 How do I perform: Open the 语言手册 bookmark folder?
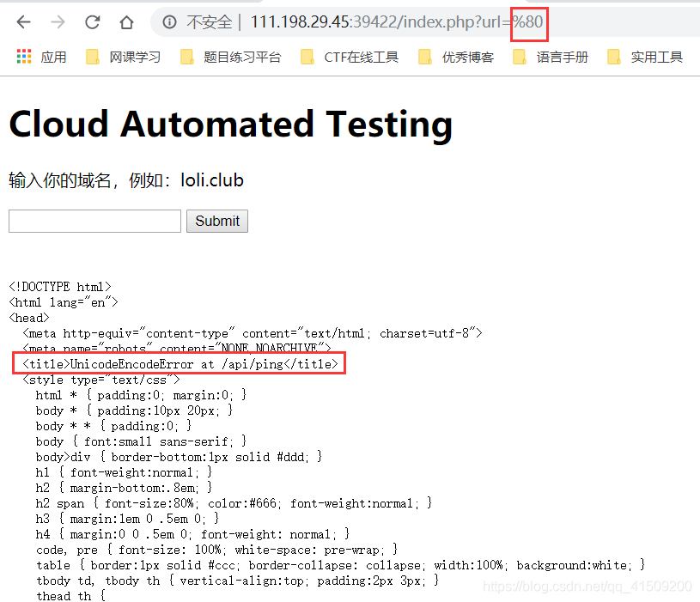(x=551, y=57)
